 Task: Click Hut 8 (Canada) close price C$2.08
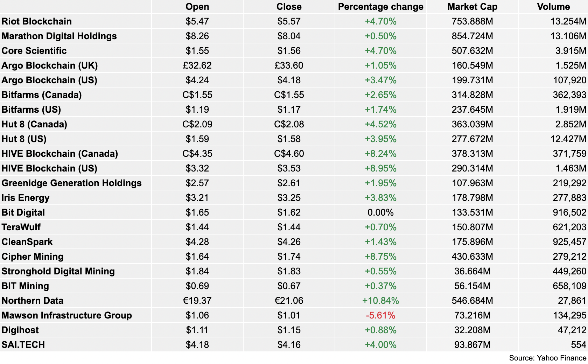click(x=289, y=124)
